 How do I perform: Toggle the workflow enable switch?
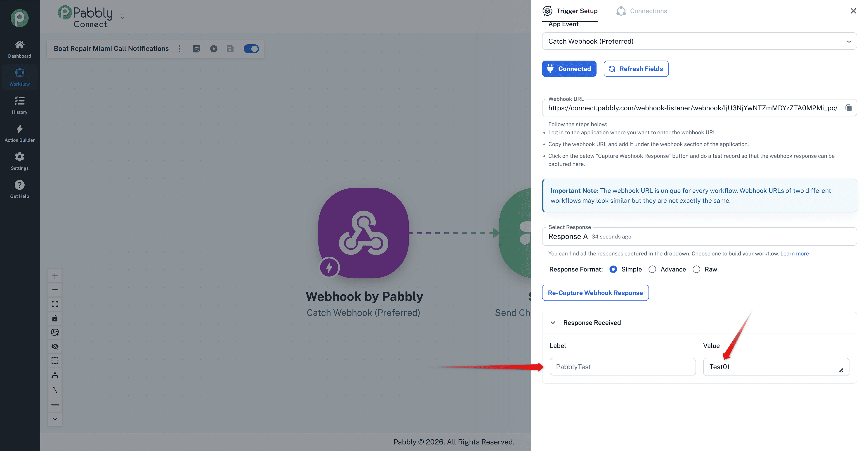click(251, 49)
